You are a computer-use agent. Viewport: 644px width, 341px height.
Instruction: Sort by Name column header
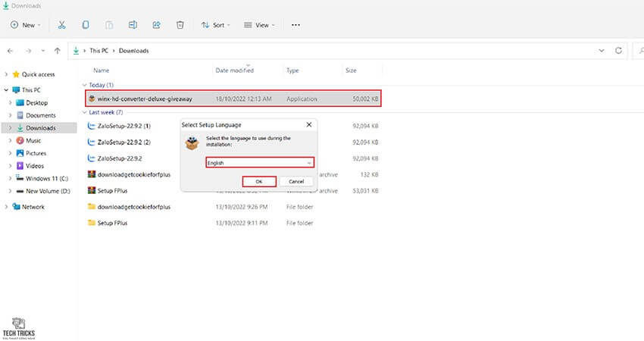pyautogui.click(x=101, y=70)
